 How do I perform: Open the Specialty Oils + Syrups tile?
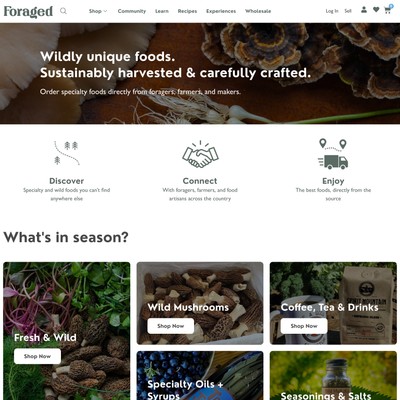[200, 375]
